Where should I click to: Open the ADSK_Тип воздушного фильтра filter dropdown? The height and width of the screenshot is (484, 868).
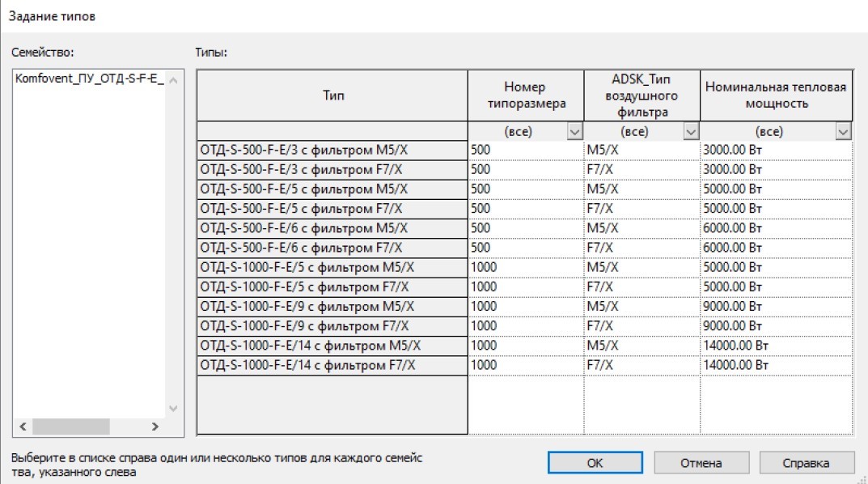point(691,132)
